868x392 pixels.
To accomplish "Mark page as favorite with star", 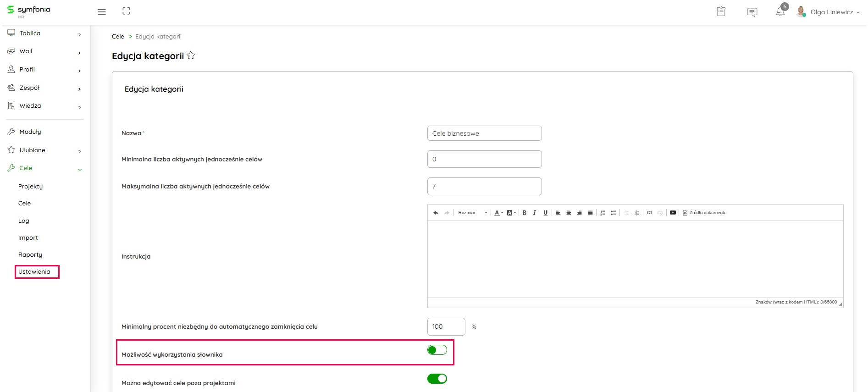I will pos(191,55).
